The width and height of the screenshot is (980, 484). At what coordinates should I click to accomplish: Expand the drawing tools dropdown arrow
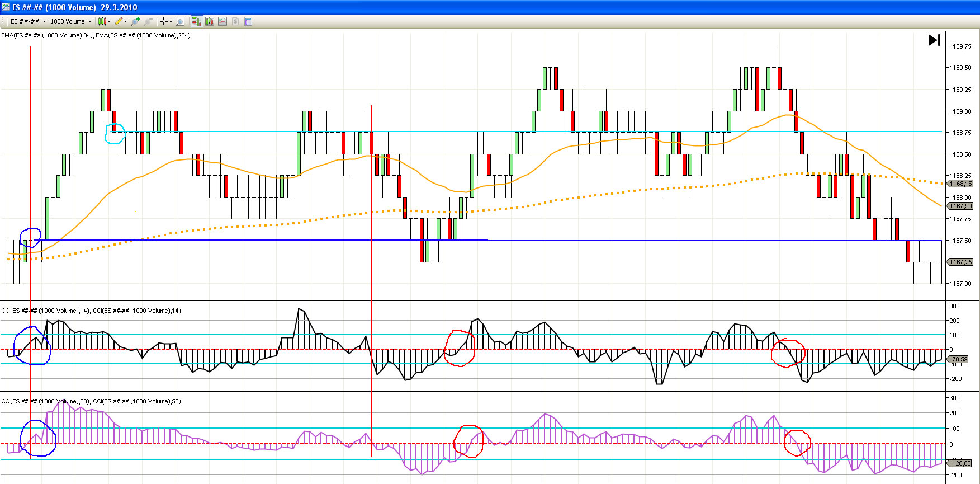(125, 21)
